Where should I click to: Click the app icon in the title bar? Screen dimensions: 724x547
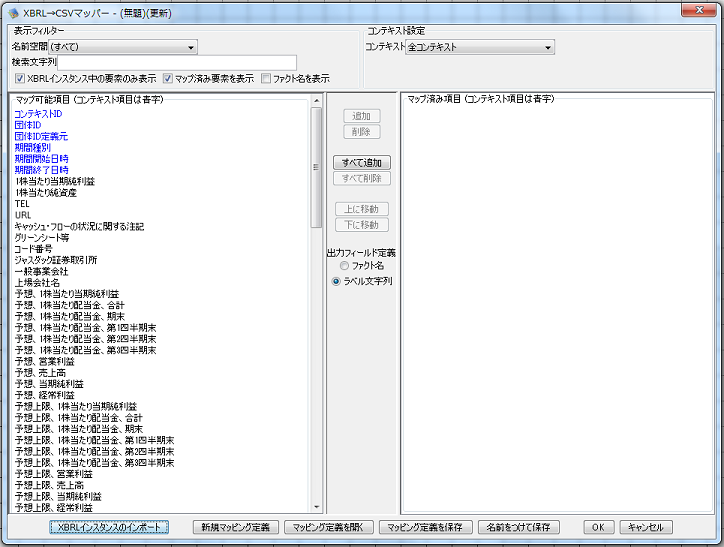click(13, 11)
